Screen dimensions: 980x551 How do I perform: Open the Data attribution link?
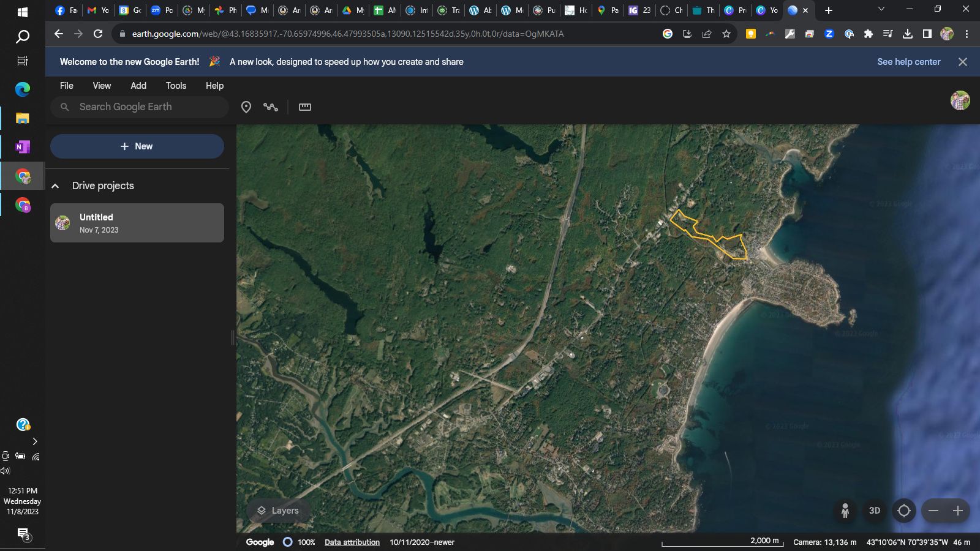(352, 542)
